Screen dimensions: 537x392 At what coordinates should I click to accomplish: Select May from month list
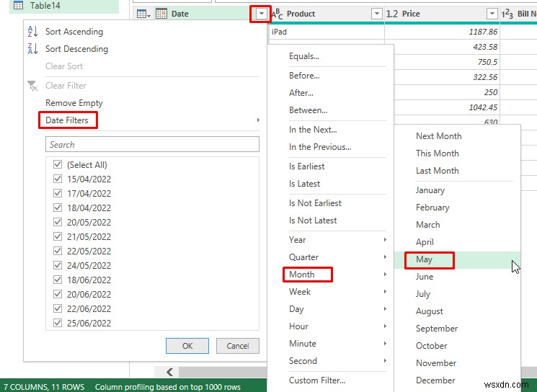(x=424, y=259)
